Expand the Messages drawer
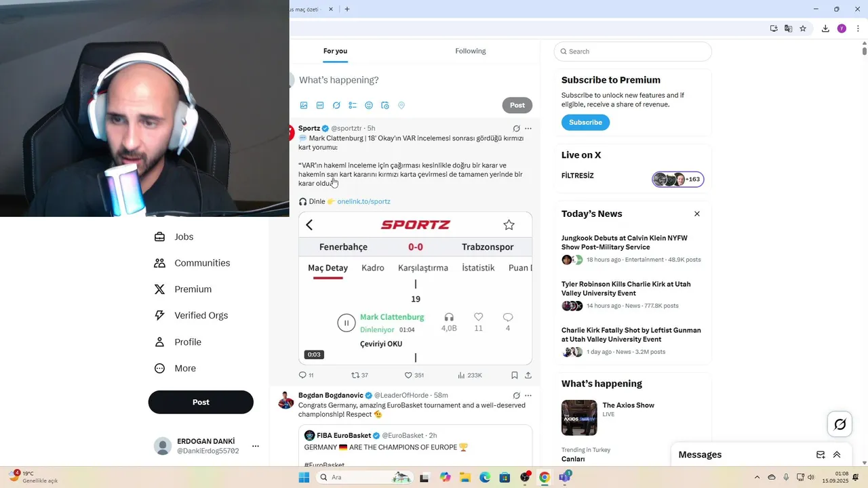868x488 pixels. 837,455
